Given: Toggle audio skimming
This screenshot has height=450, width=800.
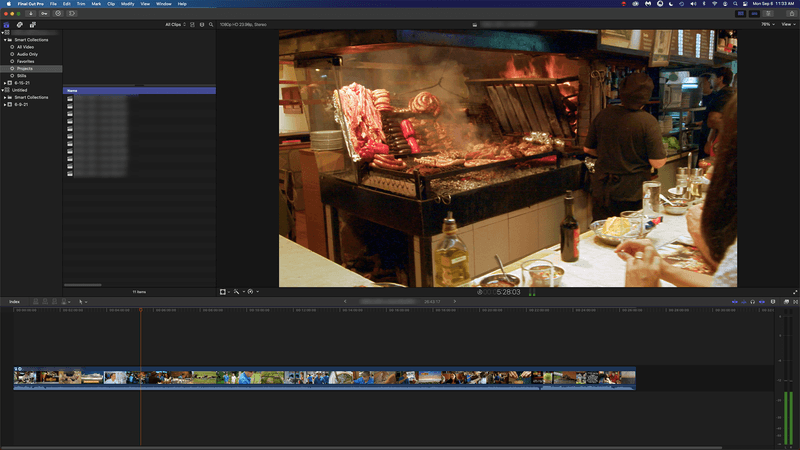Looking at the screenshot, I should tap(744, 302).
